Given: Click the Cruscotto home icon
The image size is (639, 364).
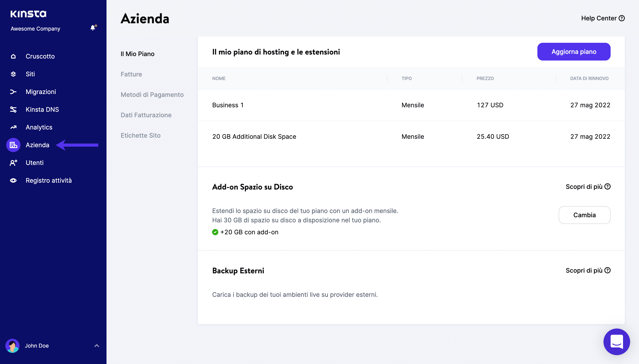Looking at the screenshot, I should 13,56.
